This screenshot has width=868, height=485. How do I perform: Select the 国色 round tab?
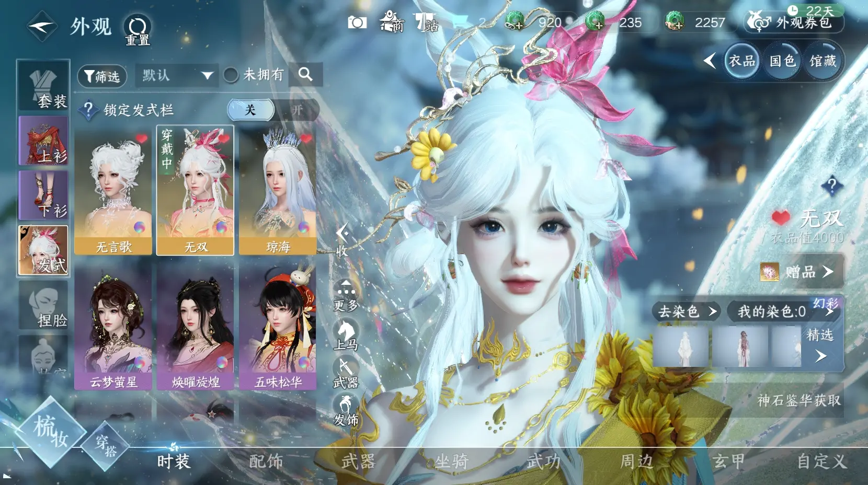782,61
